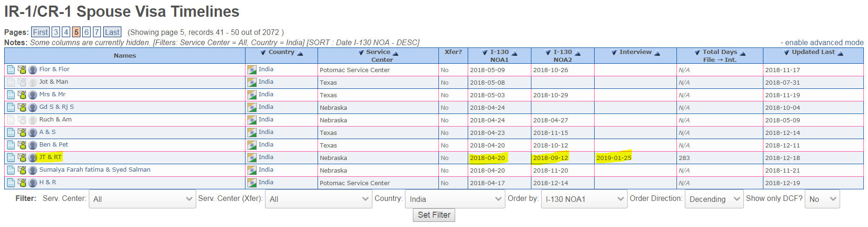Open the Country filter dropdown set to India
Viewport: 868px width, 227px height.
[455, 199]
